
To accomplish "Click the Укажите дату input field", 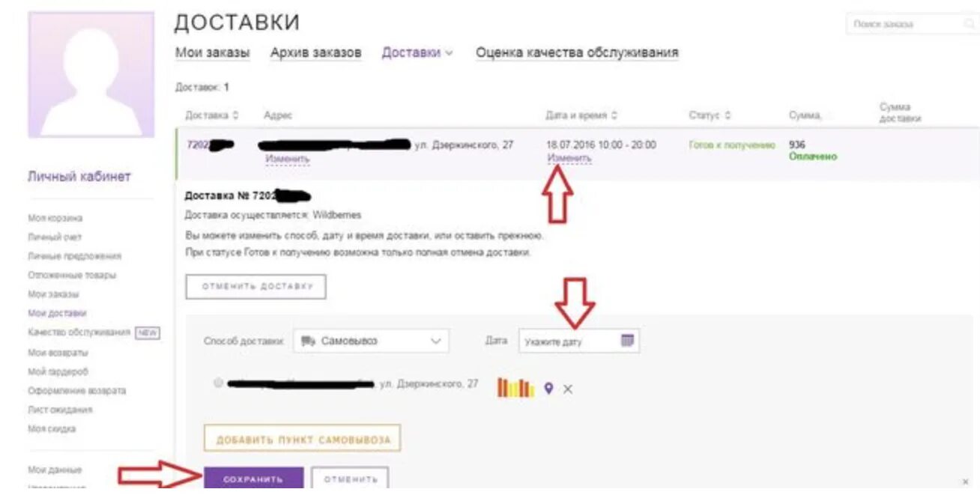I will point(579,341).
